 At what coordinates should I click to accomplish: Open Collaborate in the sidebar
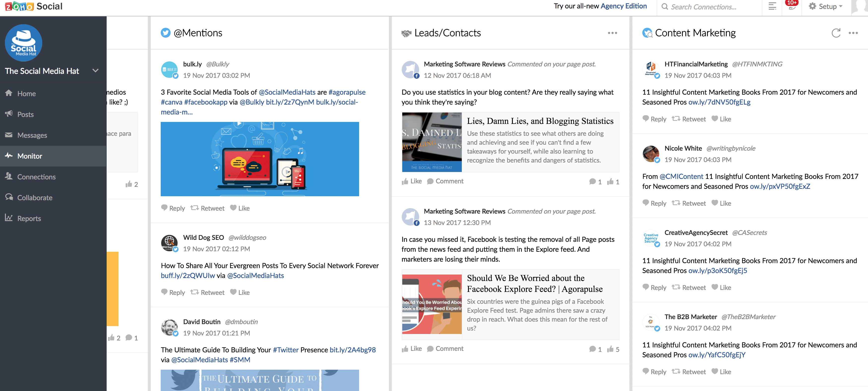click(35, 198)
